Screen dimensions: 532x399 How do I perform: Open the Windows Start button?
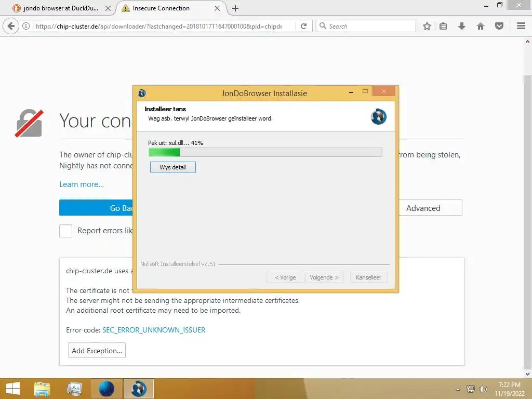[13, 389]
